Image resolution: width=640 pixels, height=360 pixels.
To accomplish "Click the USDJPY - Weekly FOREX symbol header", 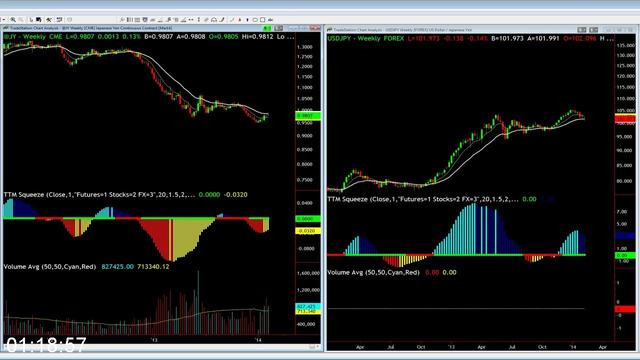I will [366, 38].
